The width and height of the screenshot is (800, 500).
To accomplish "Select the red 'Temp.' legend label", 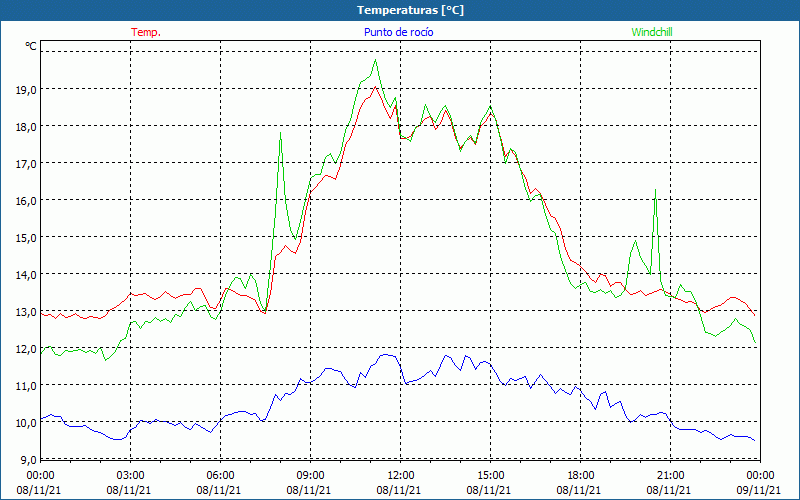I will pos(146,32).
